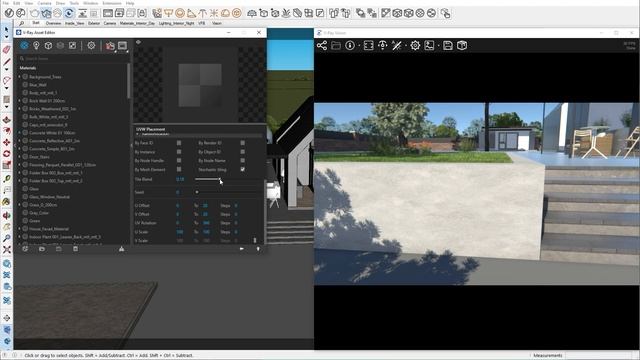Toggle fullscreen frame icon in V-Ray Vision
Image resolution: width=640 pixels, height=360 pixels.
coord(368,45)
